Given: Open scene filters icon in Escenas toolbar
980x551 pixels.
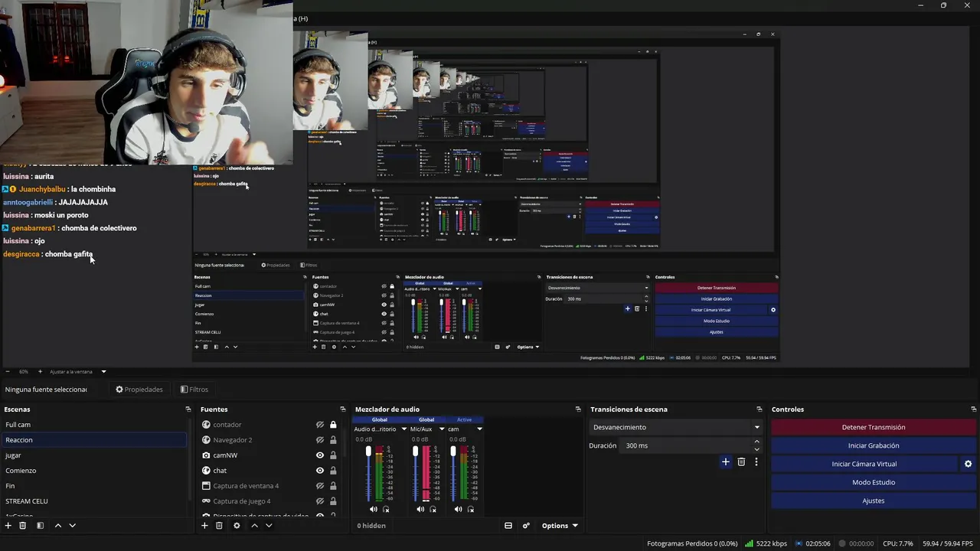Looking at the screenshot, I should coord(40,526).
